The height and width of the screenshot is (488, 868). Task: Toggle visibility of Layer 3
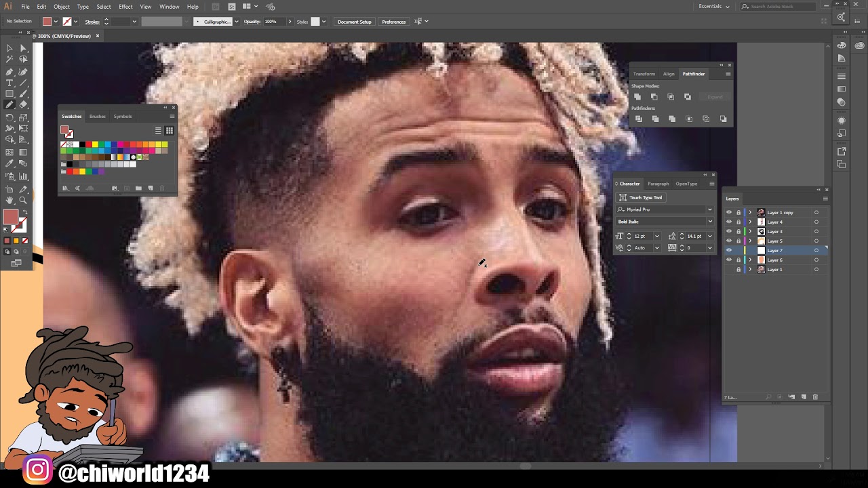point(729,231)
